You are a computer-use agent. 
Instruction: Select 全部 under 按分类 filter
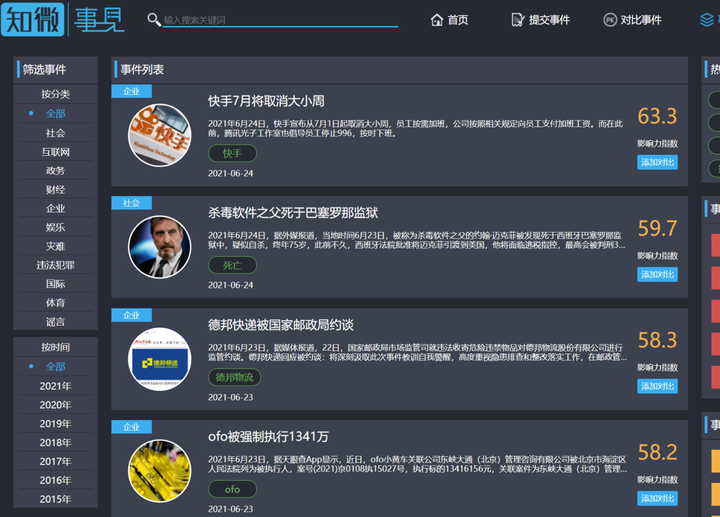pos(56,113)
